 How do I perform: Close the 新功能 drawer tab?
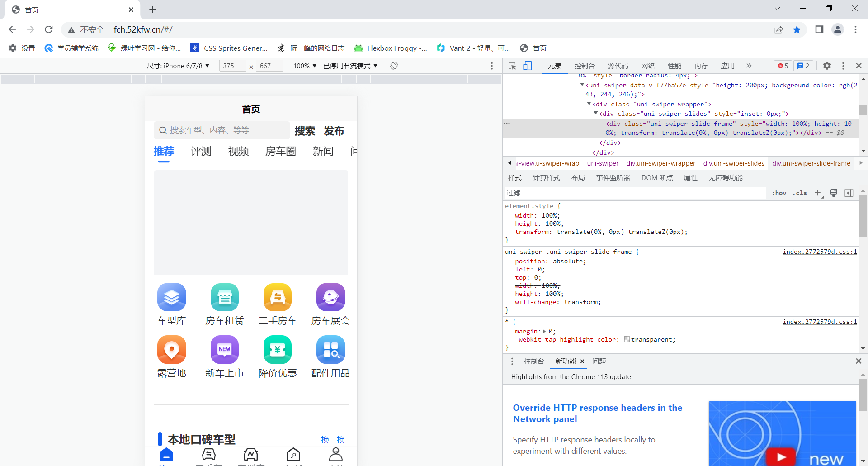pos(582,361)
